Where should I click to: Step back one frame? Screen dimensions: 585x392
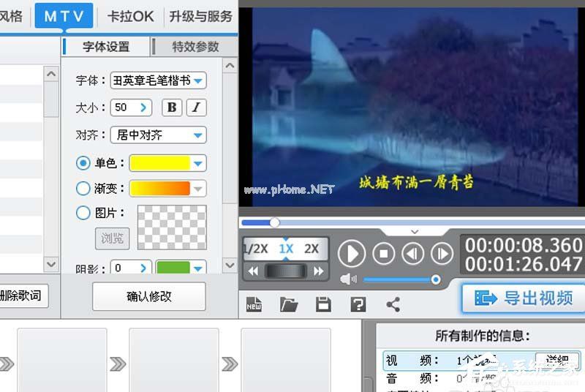tap(412, 254)
